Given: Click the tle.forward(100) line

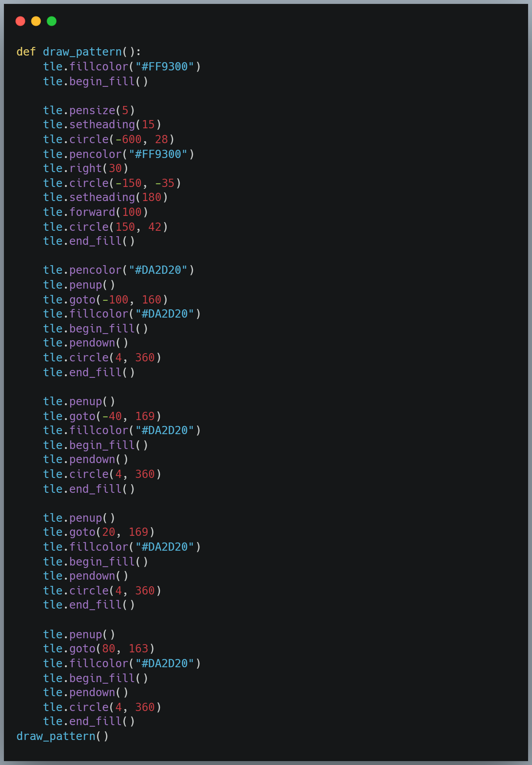Looking at the screenshot, I should (96, 212).
